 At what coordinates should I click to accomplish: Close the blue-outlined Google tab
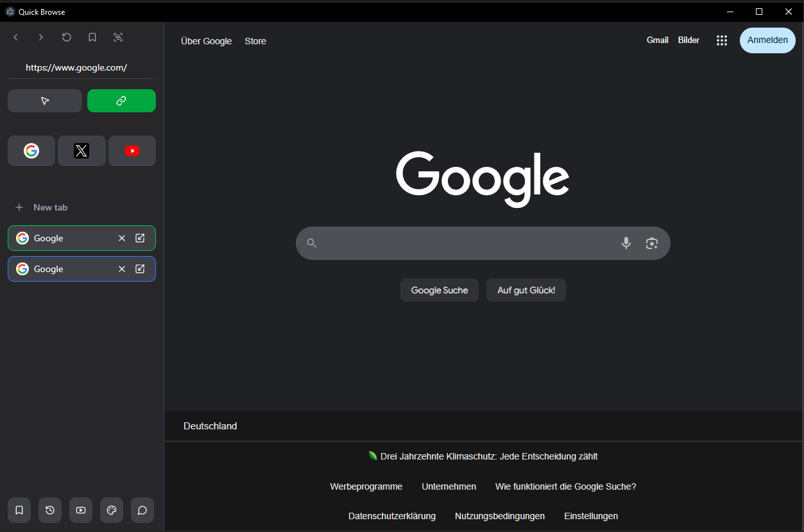(122, 269)
